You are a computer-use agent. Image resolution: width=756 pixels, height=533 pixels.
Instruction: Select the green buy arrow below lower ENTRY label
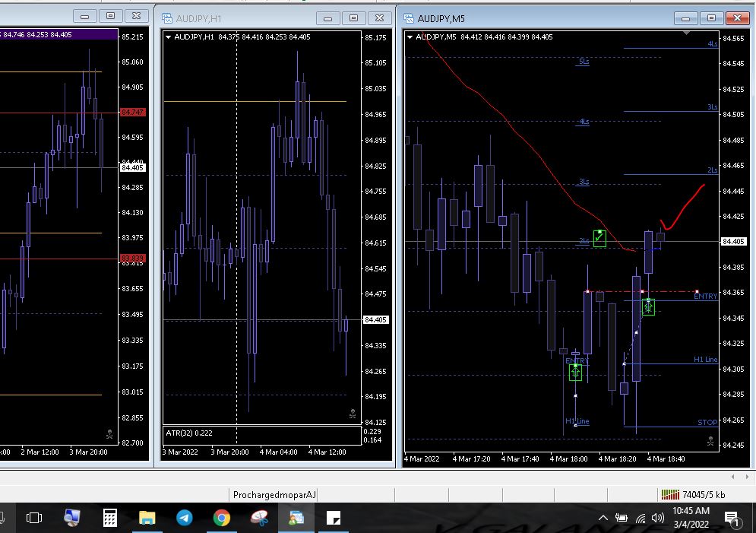point(576,372)
